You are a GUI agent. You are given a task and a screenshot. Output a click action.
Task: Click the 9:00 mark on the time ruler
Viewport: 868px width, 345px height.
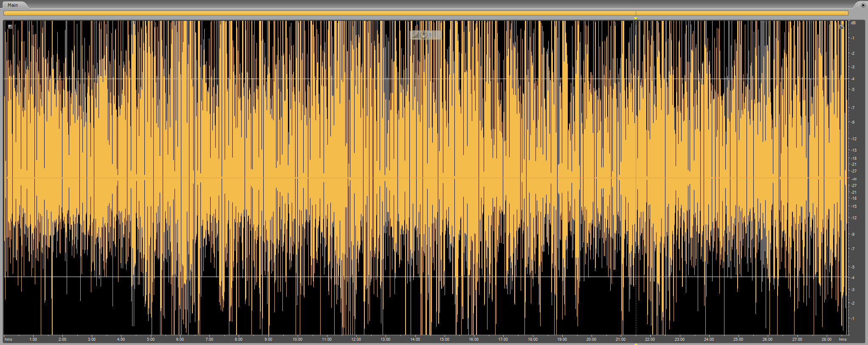click(268, 339)
